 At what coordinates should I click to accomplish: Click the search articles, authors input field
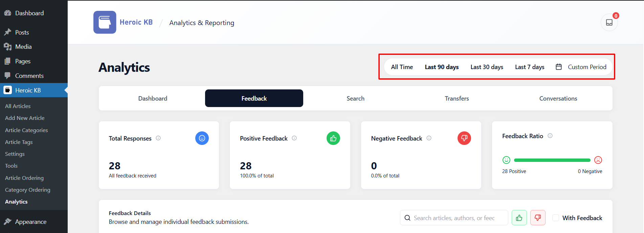454,218
